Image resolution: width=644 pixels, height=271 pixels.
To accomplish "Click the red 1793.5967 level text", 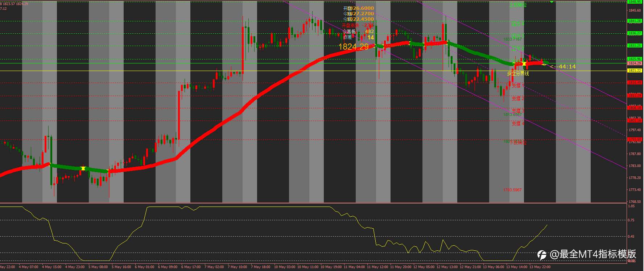I will coord(512,189).
